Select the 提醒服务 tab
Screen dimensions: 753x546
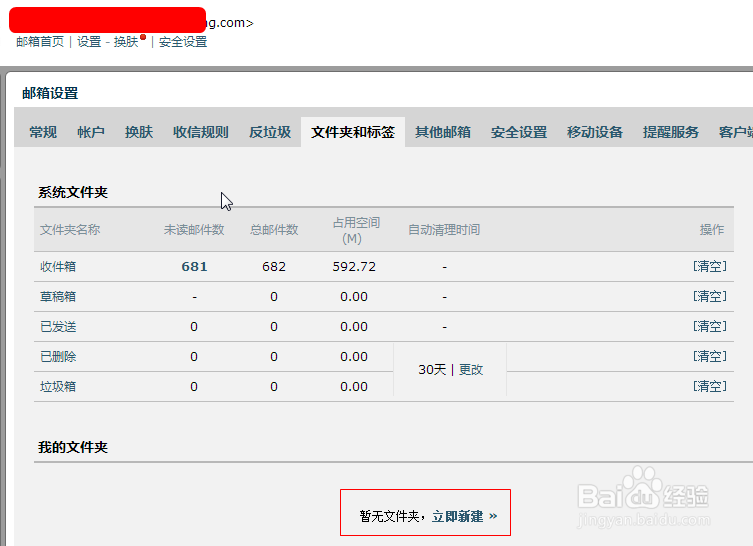click(x=670, y=132)
